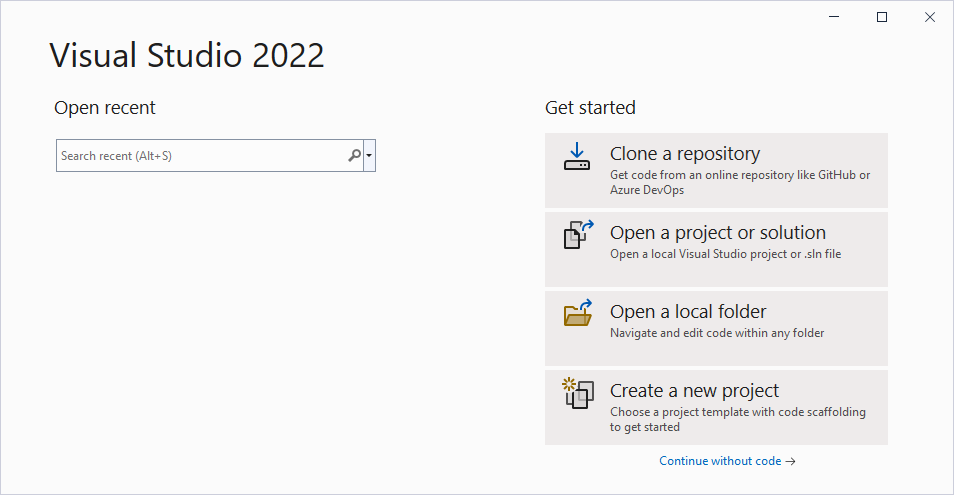Viewport: 954px width, 495px height.
Task: Click 'Open a local Visual Studio project' description
Action: click(725, 254)
